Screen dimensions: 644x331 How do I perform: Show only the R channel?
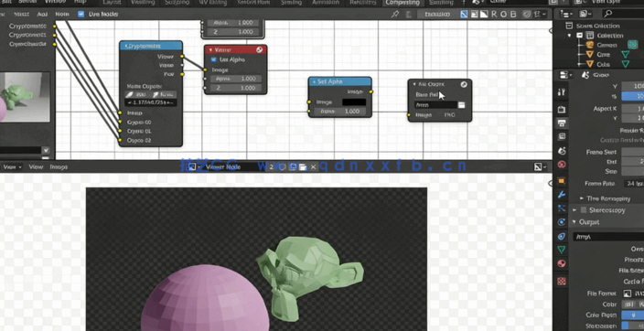tap(494, 15)
